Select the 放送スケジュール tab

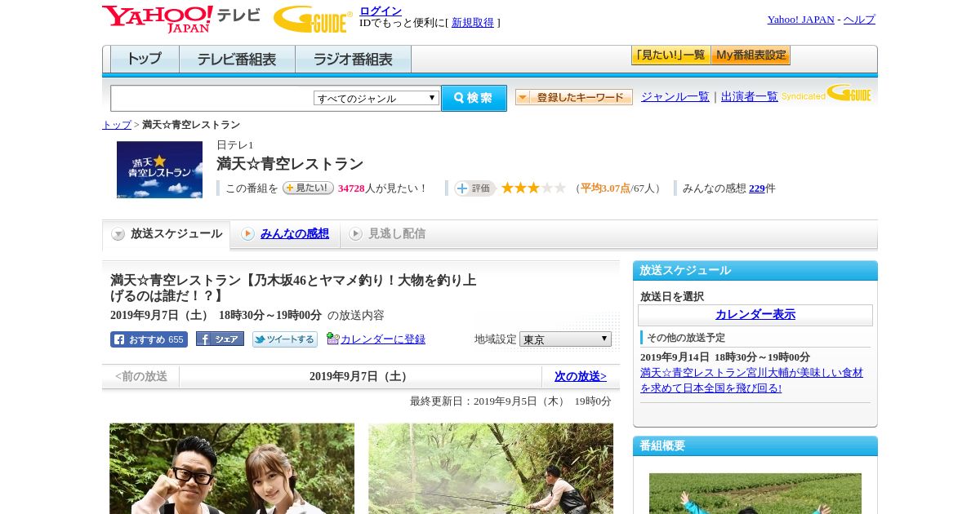tap(166, 234)
